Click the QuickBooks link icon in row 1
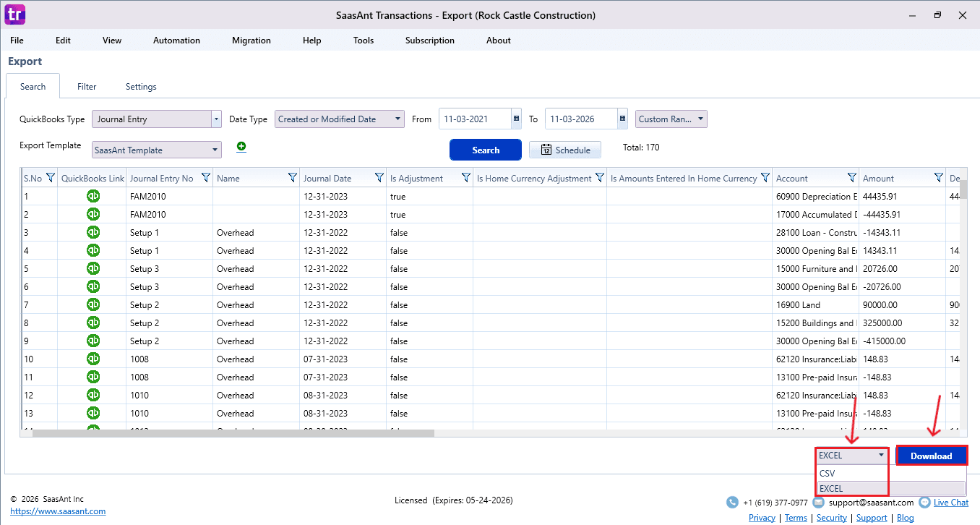980x525 pixels. tap(93, 196)
